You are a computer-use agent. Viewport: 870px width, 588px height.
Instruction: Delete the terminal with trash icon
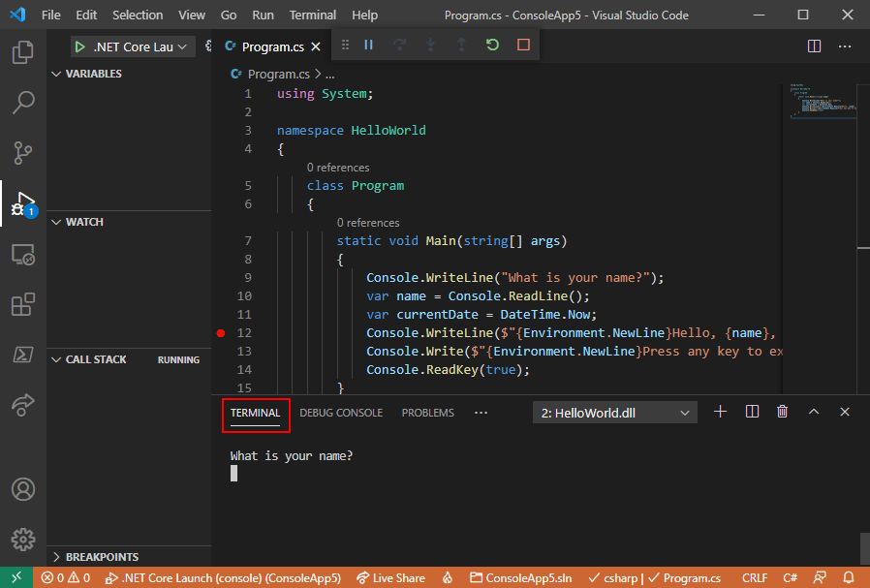(x=783, y=412)
